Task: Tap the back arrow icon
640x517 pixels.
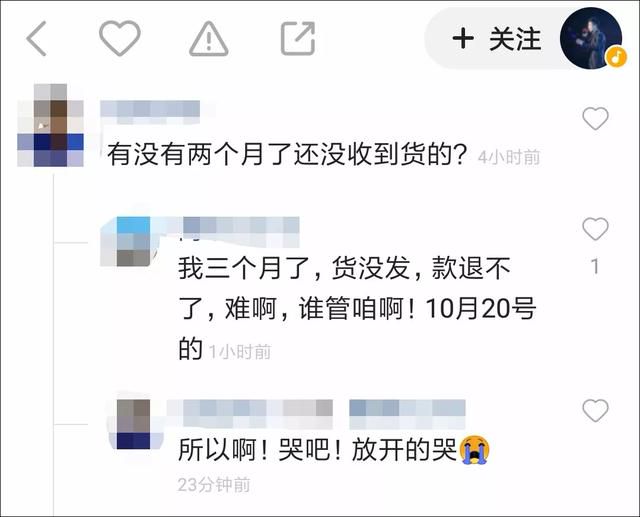Action: tap(36, 38)
